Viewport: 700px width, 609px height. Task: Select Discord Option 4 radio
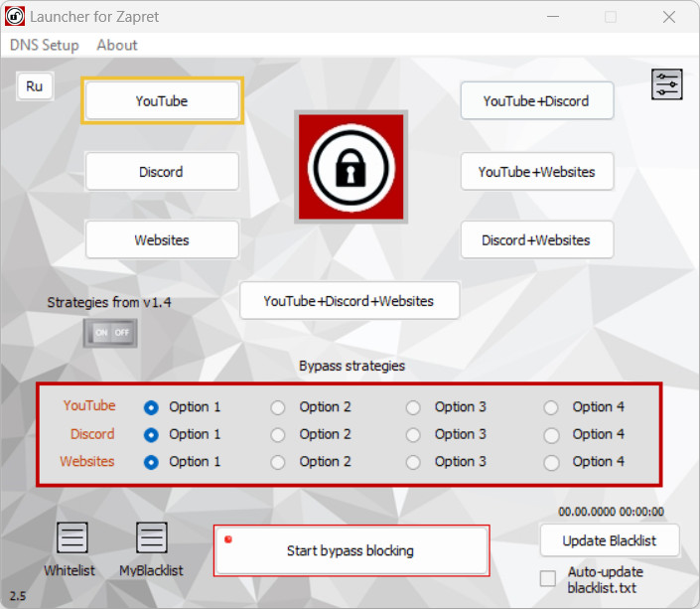pyautogui.click(x=551, y=435)
